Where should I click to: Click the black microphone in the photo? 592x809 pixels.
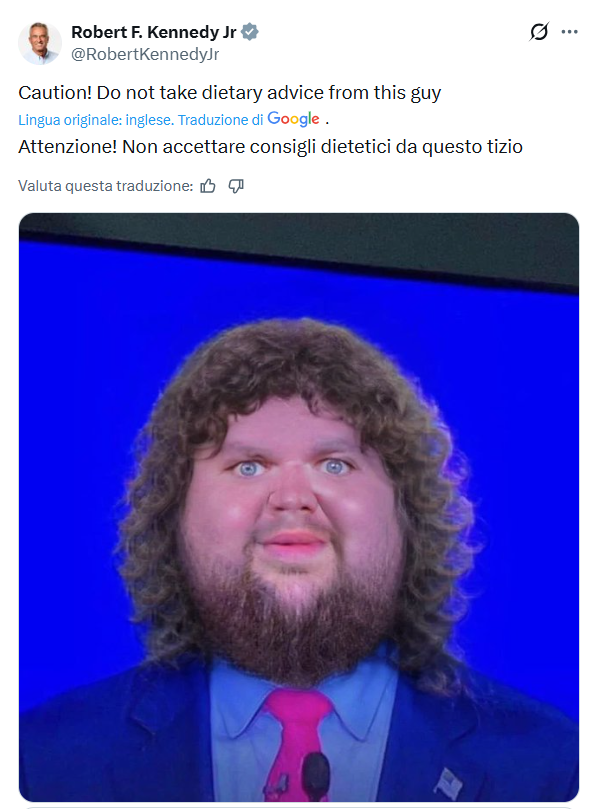pyautogui.click(x=315, y=776)
